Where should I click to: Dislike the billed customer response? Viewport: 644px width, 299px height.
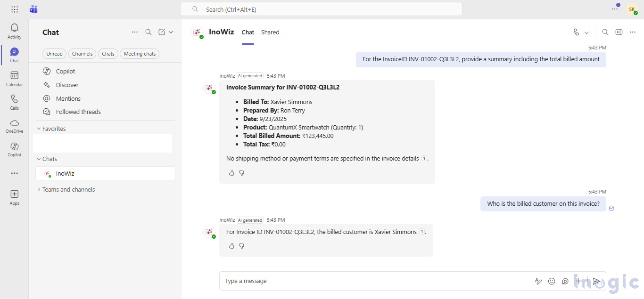click(242, 246)
